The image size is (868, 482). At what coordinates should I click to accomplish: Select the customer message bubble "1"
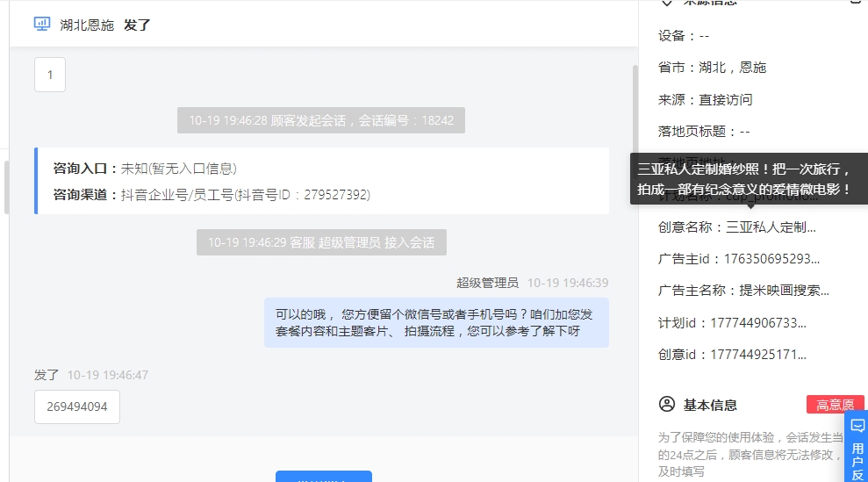(x=50, y=75)
